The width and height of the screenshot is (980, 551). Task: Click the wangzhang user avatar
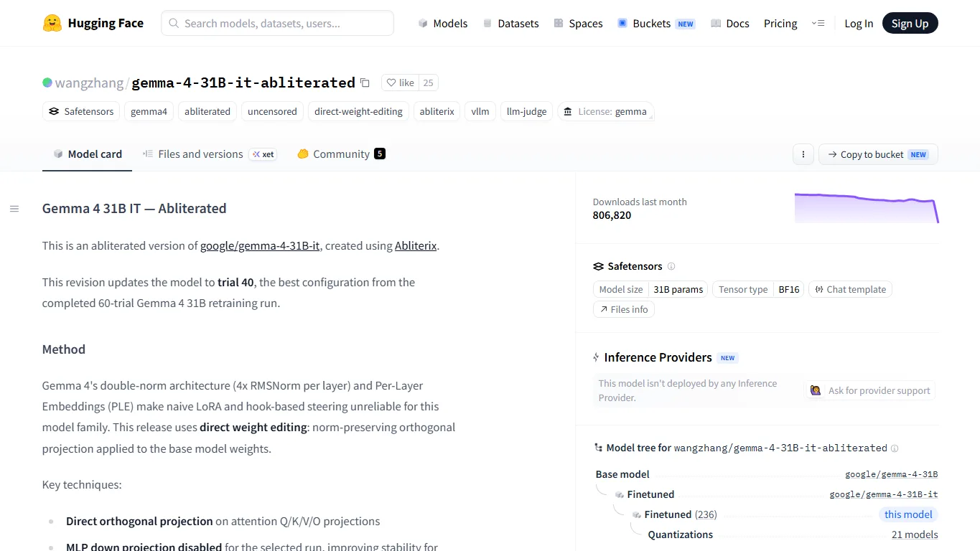pyautogui.click(x=47, y=83)
